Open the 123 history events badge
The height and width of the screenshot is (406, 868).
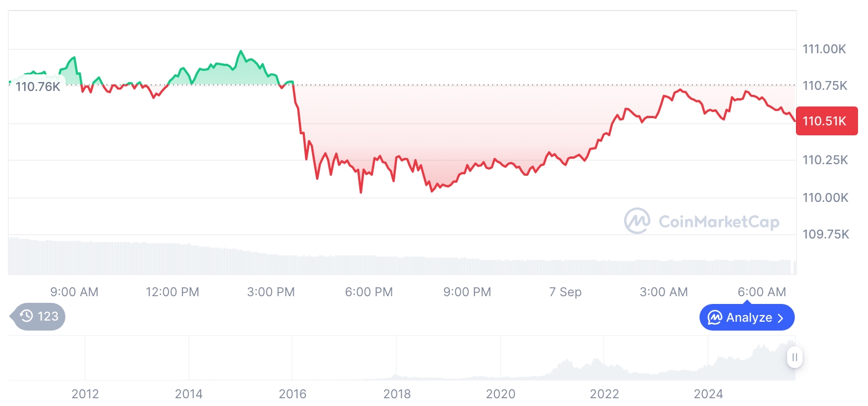38,317
